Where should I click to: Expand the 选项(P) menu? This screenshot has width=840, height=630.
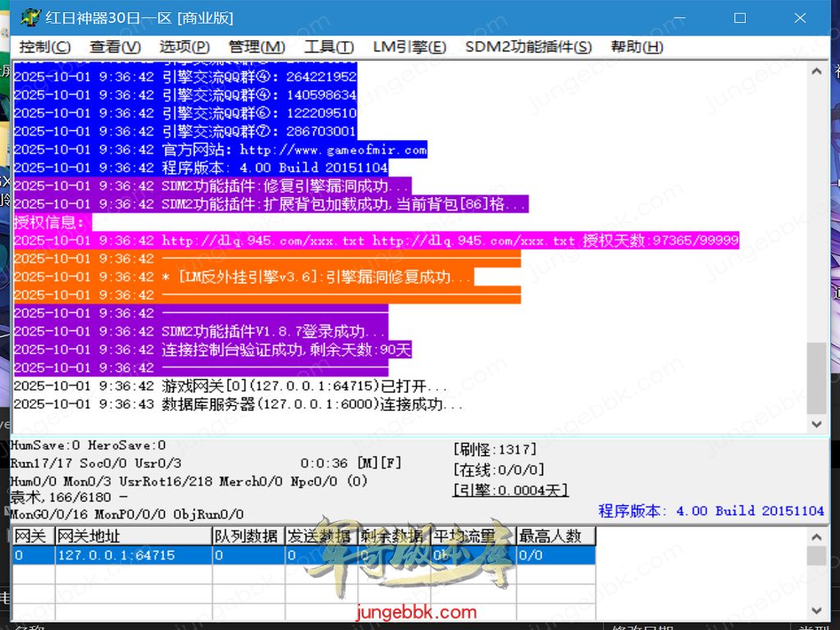pos(185,47)
